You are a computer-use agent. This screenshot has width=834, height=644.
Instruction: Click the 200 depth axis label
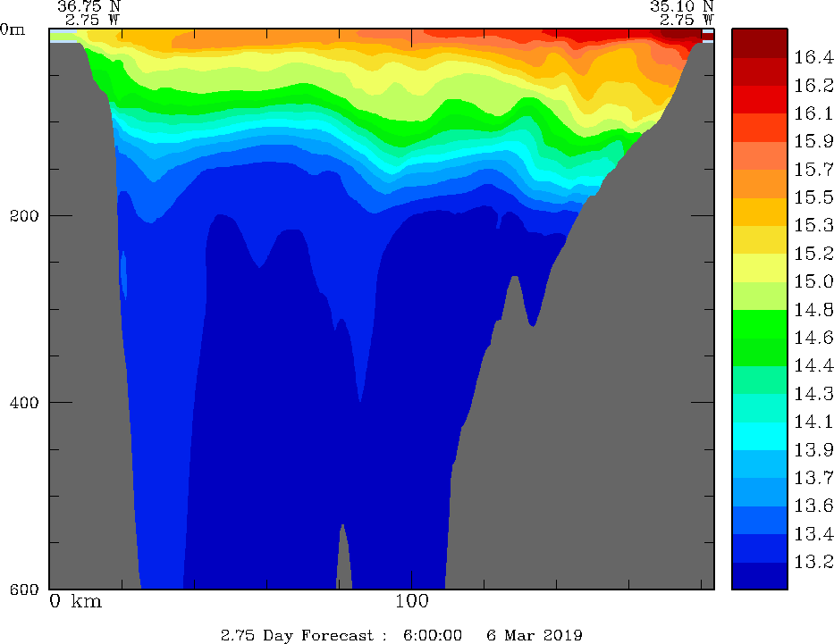point(24,216)
